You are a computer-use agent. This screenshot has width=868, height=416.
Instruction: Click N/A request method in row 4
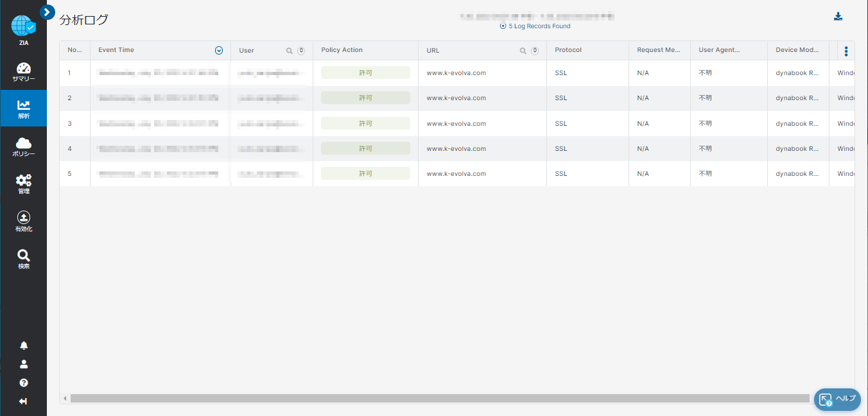coord(643,148)
